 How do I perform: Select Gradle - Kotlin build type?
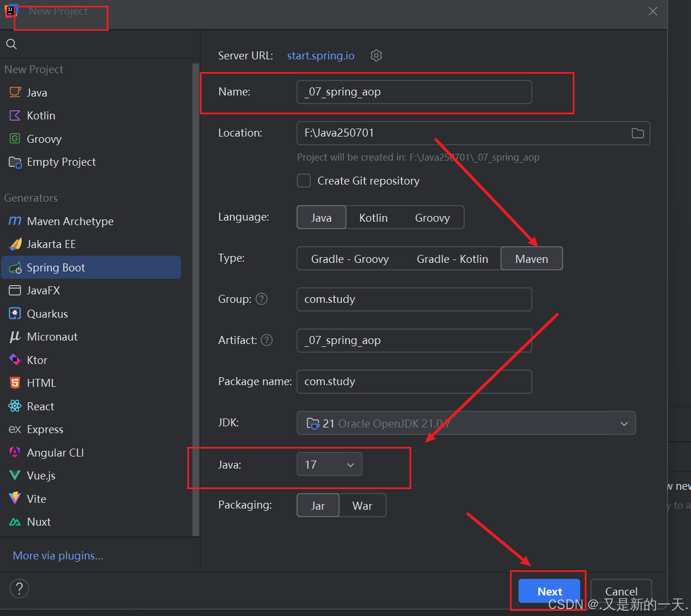(452, 259)
